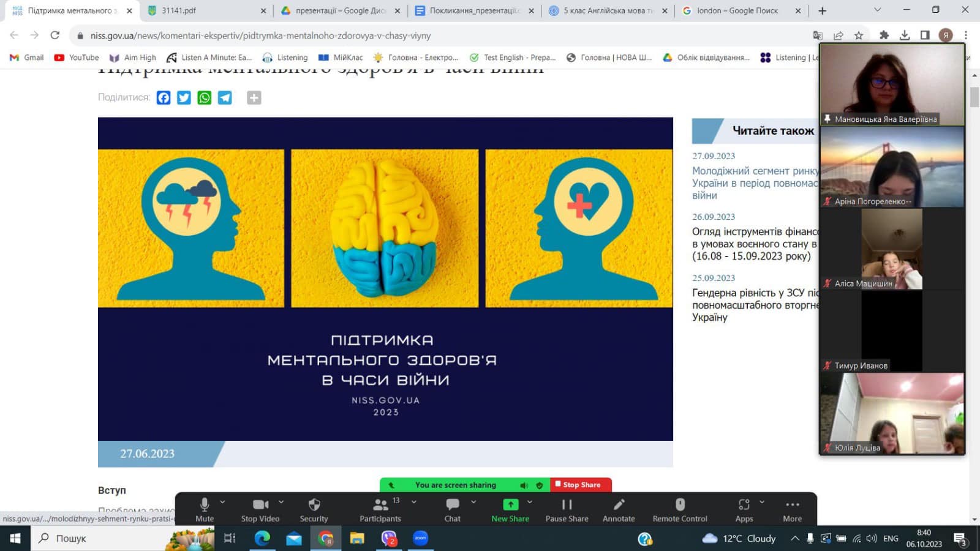The width and height of the screenshot is (980, 551).
Task: Open Молодіжний сегмент ринку article link
Action: pos(756,183)
